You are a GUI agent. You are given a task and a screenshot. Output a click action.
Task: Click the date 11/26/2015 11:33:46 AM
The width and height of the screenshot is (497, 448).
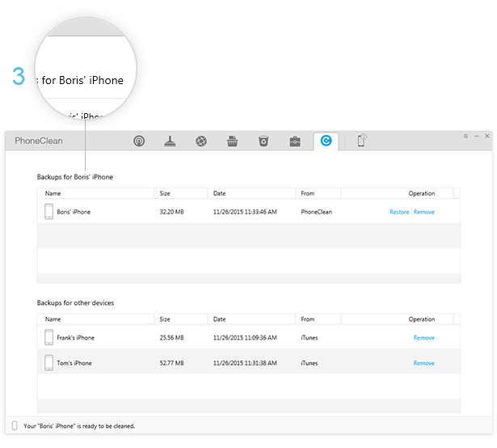click(245, 212)
